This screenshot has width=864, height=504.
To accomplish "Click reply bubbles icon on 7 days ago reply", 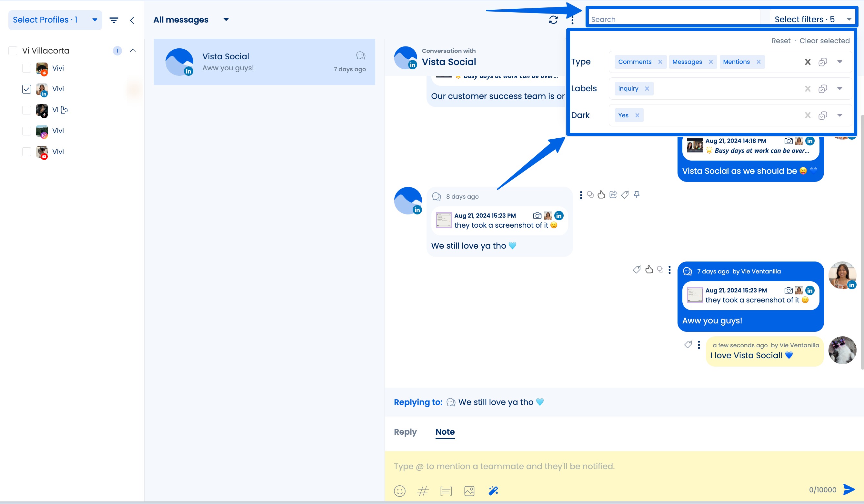I will [660, 270].
